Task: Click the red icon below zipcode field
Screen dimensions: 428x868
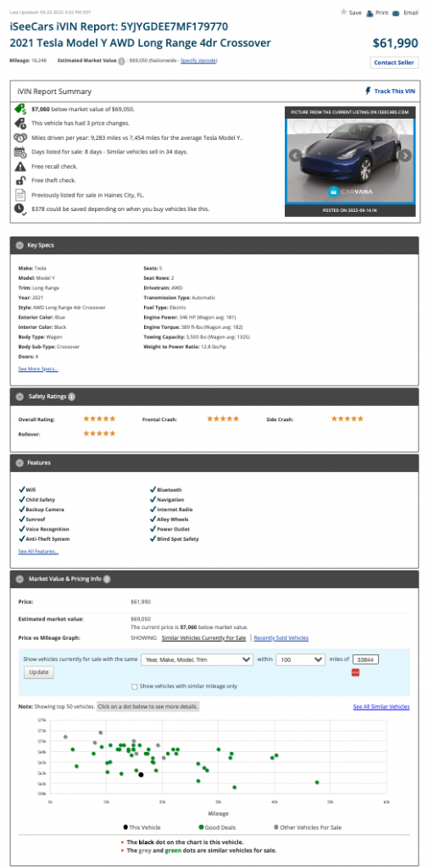Action: tap(355, 672)
